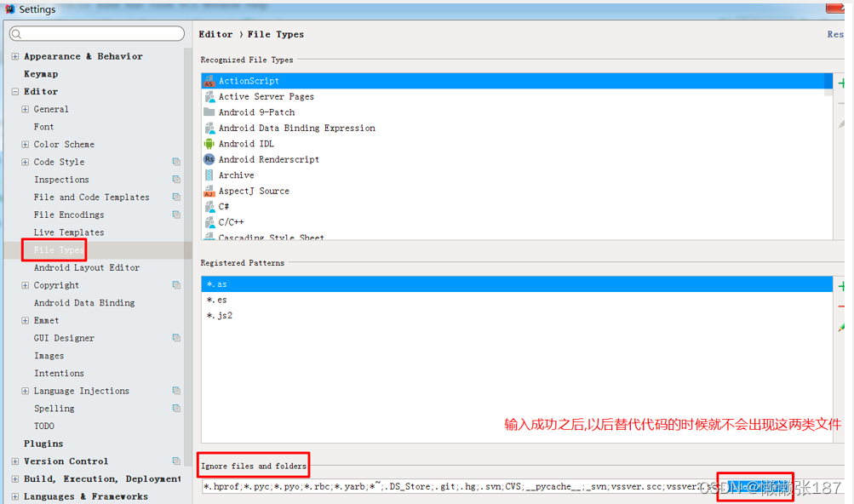Viewport: 854px width, 504px height.
Task: Open the TODO settings page
Action: pos(44,426)
